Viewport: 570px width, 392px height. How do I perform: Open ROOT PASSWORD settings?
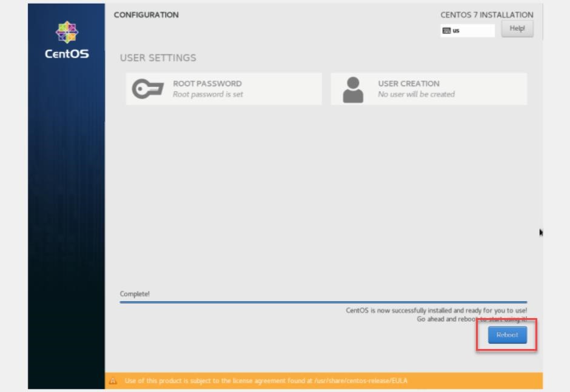tap(224, 89)
